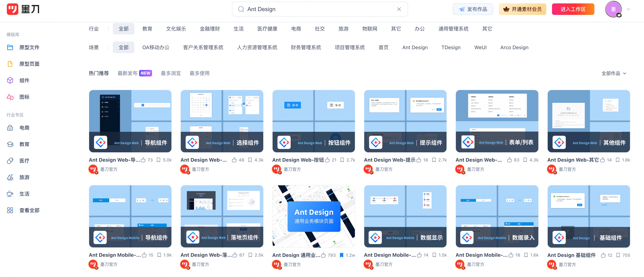
Task: Like the Ant Design 通用业务 card
Action: coord(323,255)
